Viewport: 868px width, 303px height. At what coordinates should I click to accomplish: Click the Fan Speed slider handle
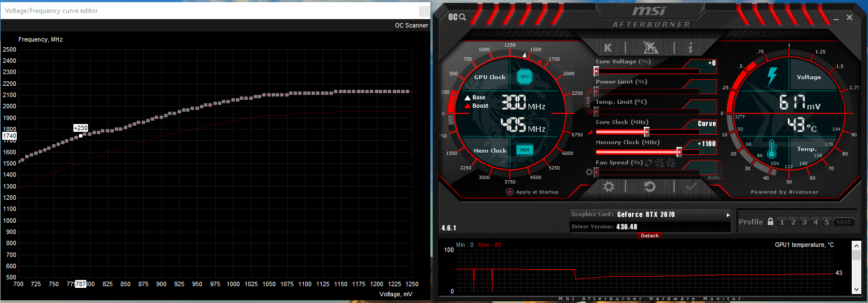(596, 172)
